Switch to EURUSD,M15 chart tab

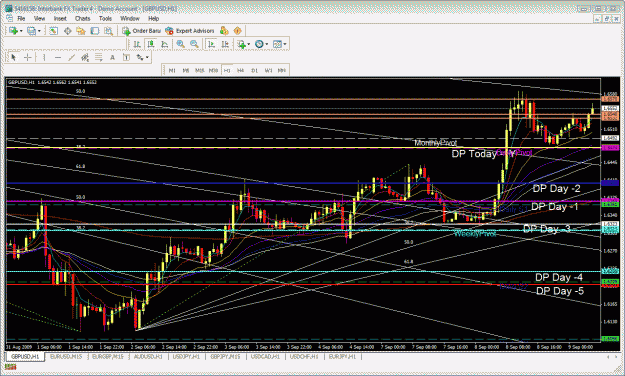click(x=66, y=357)
